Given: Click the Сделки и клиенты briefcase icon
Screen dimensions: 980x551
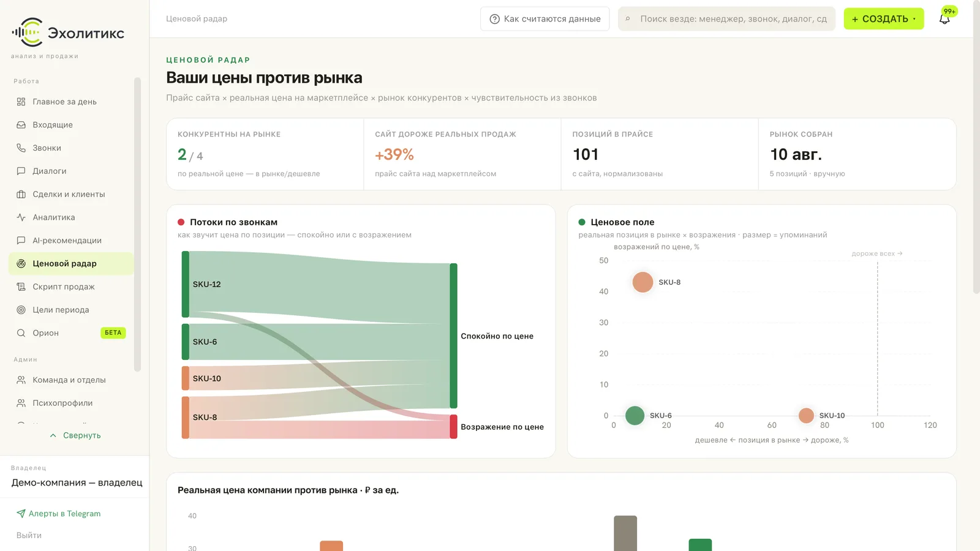Looking at the screenshot, I should tap(21, 194).
